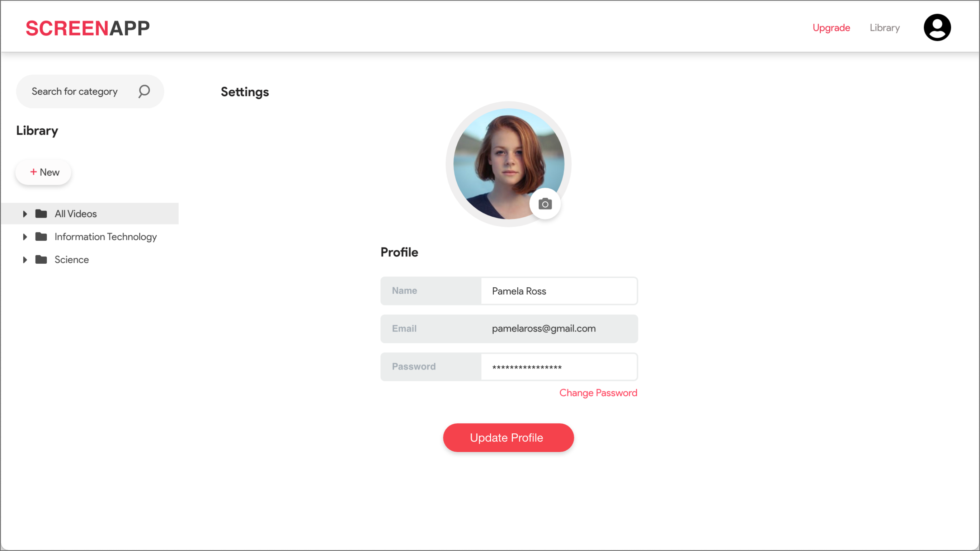
Task: Expand the Science folder
Action: [x=25, y=259]
